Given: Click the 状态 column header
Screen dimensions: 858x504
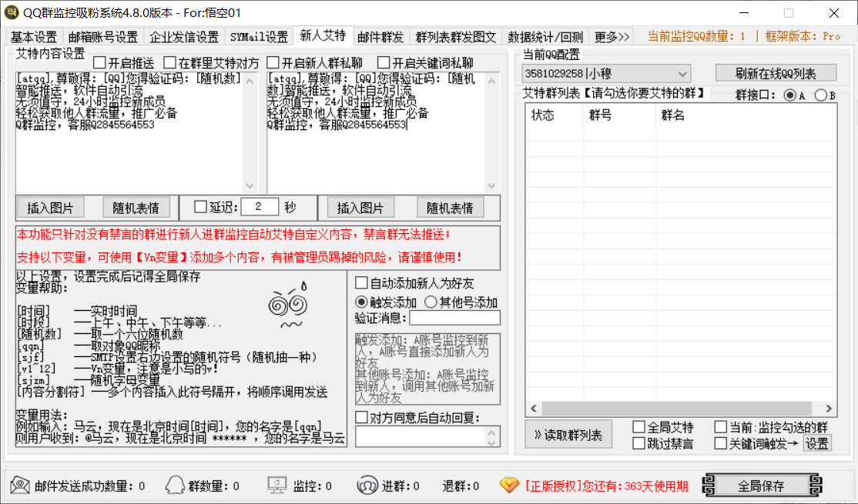Looking at the screenshot, I should coord(555,115).
